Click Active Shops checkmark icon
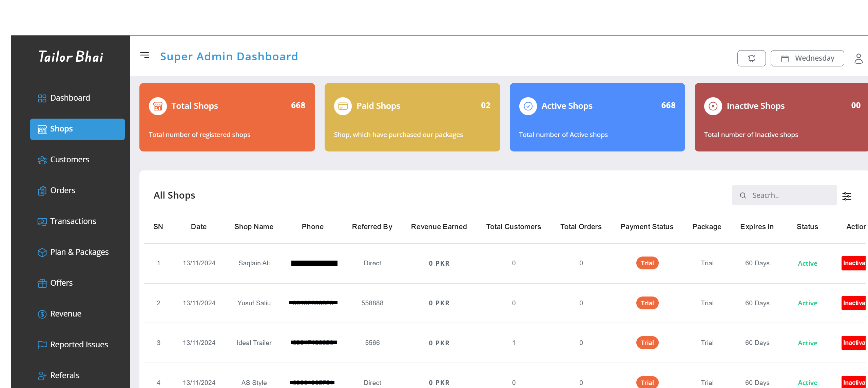This screenshot has width=868, height=388. pos(528,106)
